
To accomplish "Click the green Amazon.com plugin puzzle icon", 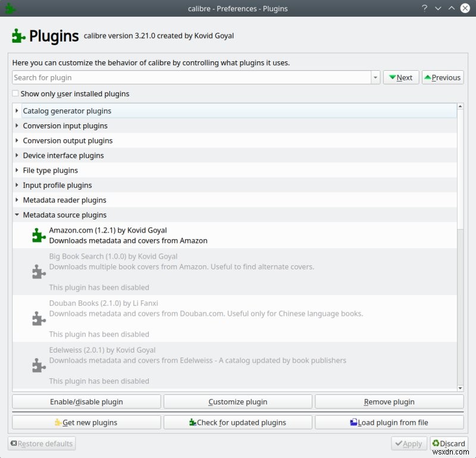I will [39, 236].
